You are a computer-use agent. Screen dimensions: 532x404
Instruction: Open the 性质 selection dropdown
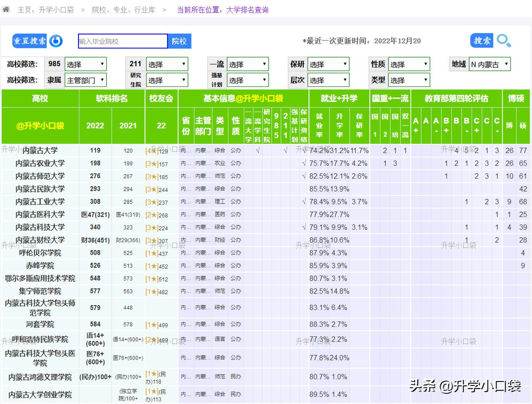(x=409, y=63)
